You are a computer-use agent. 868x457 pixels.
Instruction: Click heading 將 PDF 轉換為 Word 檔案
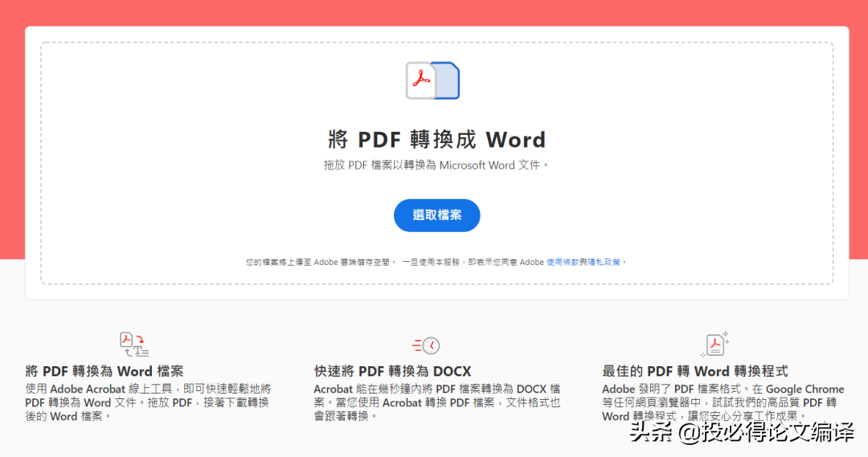104,371
